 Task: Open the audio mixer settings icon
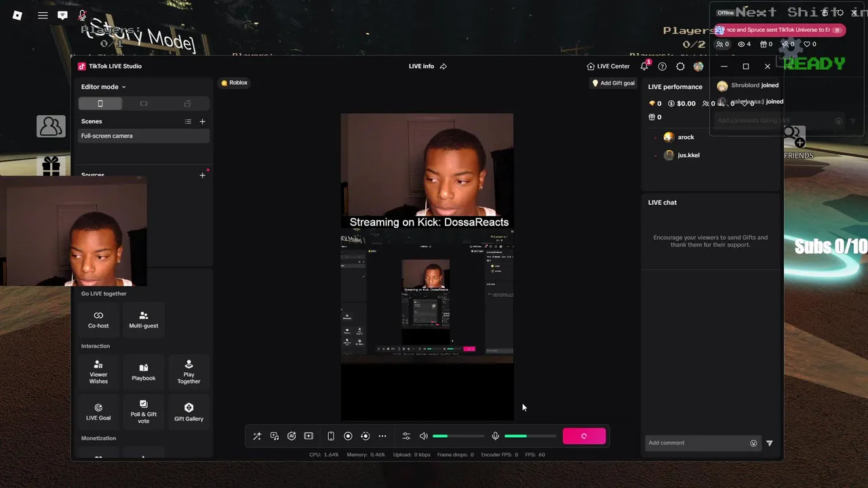coord(406,436)
